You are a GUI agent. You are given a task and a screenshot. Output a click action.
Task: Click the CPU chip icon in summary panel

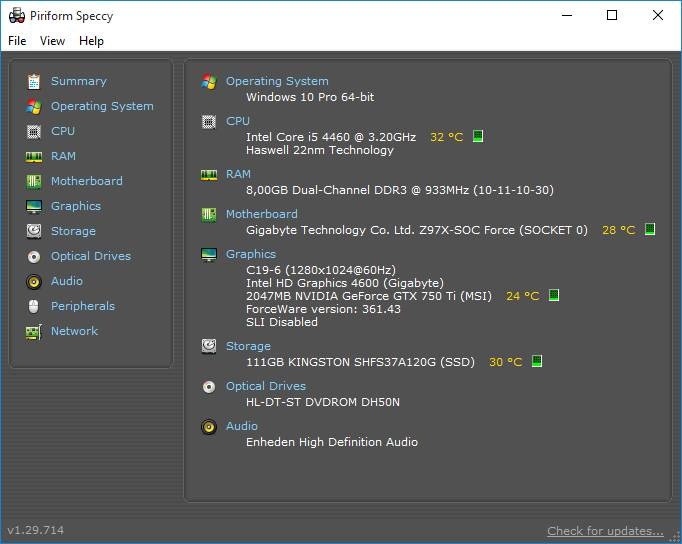[x=209, y=122]
